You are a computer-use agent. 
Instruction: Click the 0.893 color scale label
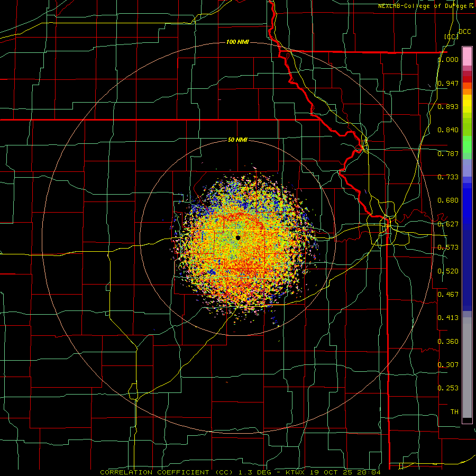[x=448, y=106]
